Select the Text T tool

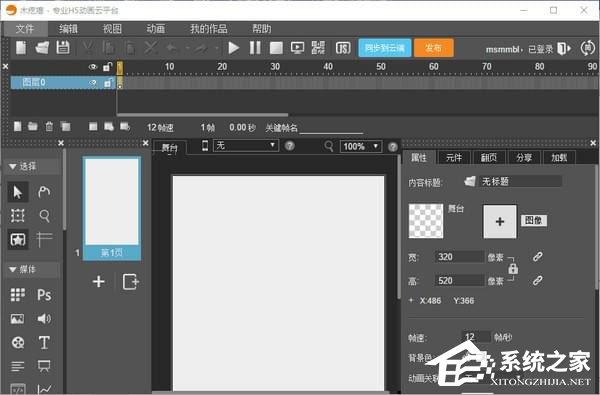click(44, 343)
